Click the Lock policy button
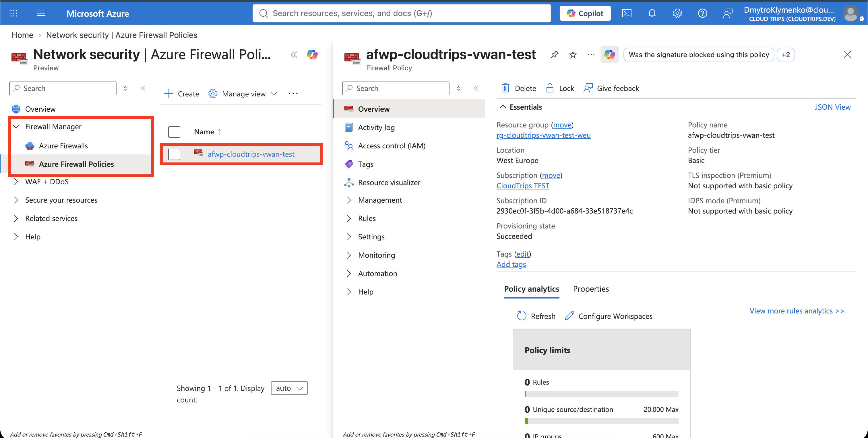Screen dimensions: 868x438 [560, 88]
